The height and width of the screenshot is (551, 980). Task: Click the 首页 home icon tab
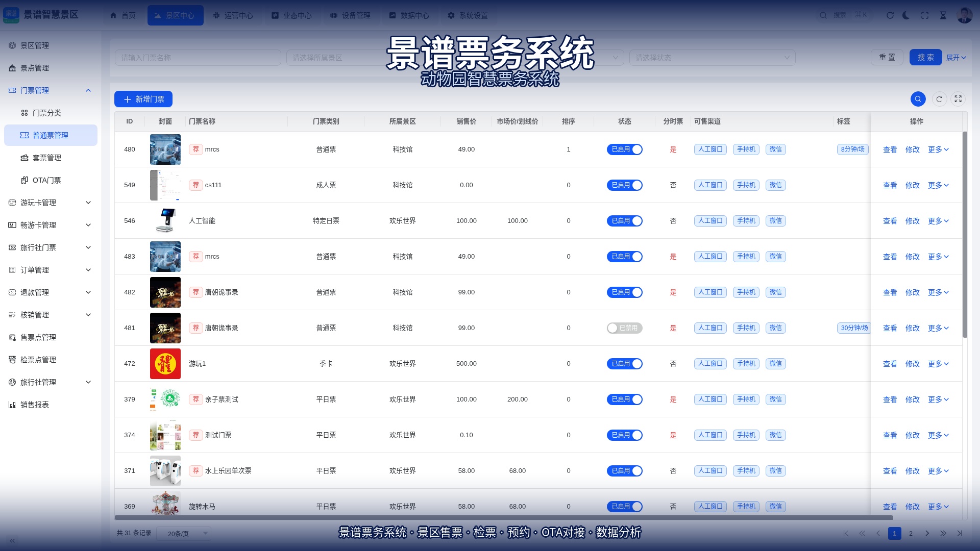tap(122, 15)
